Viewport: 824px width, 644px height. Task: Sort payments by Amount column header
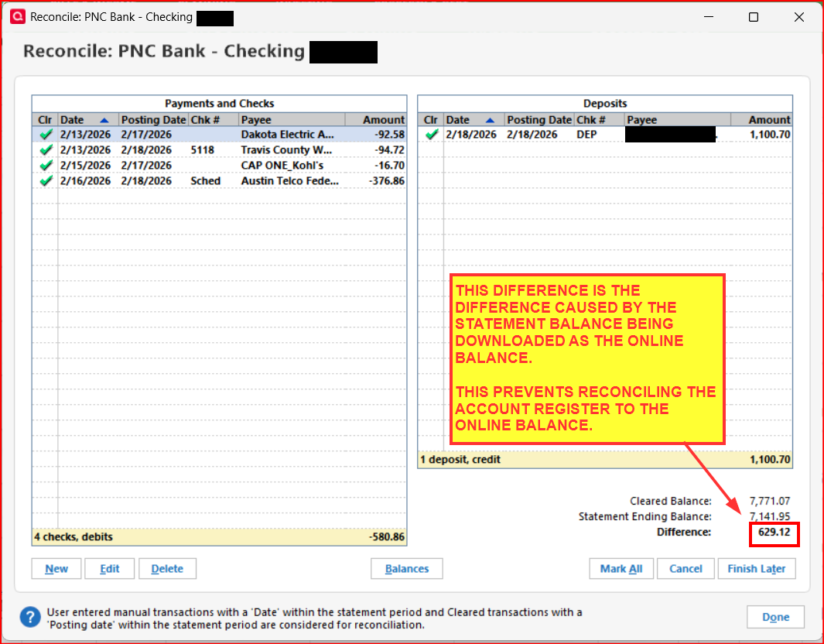pyautogui.click(x=376, y=120)
